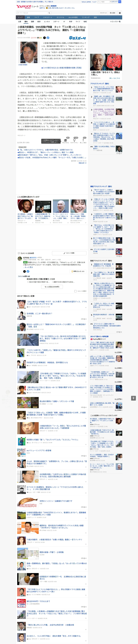Open the IT category tab
Screen dimensions: 138x644
click(x=64, y=21)
